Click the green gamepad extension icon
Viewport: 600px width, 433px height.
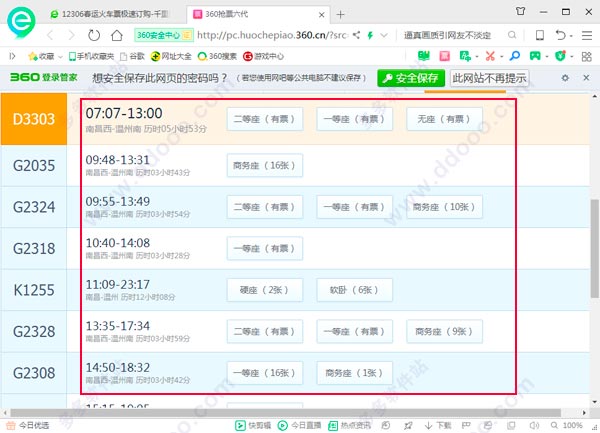[x=535, y=56]
